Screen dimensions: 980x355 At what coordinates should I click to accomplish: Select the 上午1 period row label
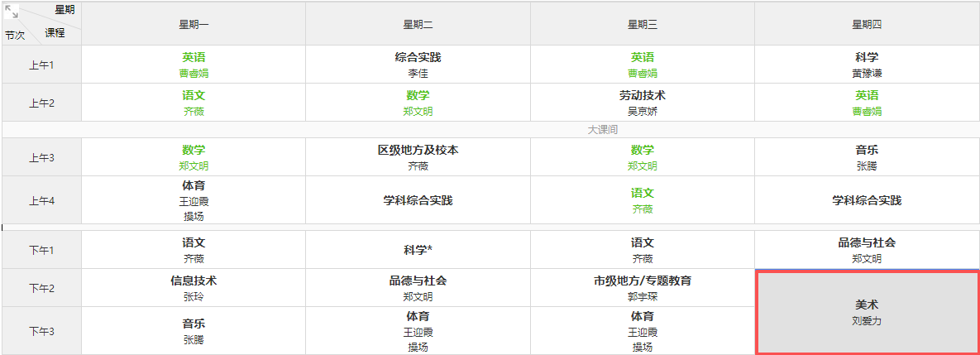41,65
